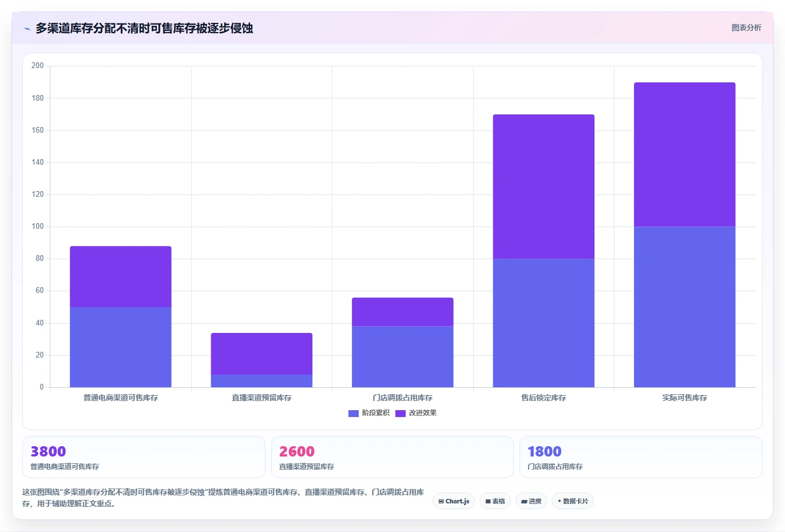Image resolution: width=785 pixels, height=532 pixels.
Task: Click the y-axis value 200
Action: (38, 66)
